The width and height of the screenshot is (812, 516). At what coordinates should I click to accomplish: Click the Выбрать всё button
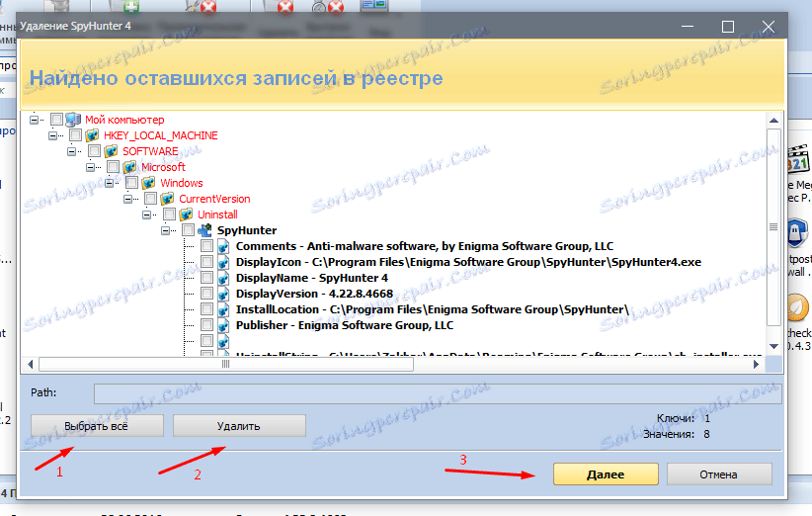pos(97,426)
